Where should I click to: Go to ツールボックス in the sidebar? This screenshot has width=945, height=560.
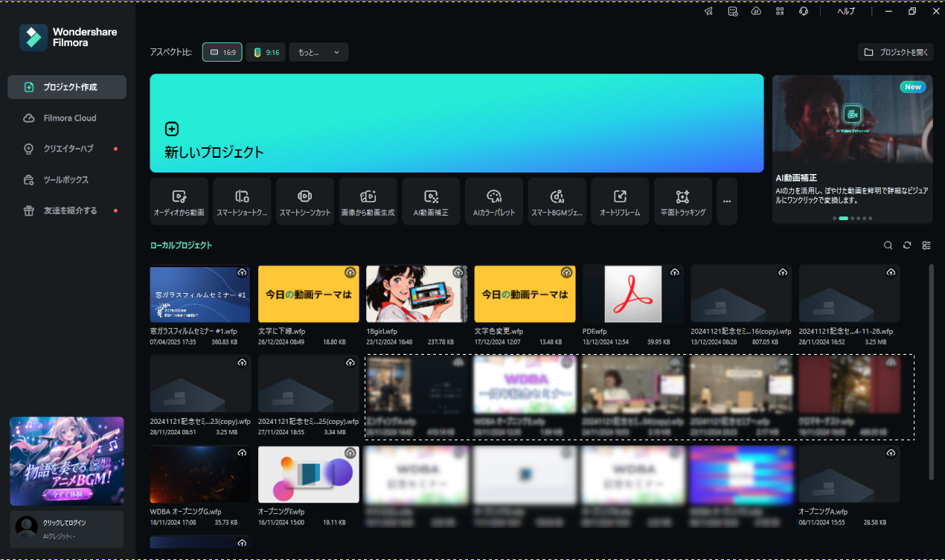pos(67,180)
